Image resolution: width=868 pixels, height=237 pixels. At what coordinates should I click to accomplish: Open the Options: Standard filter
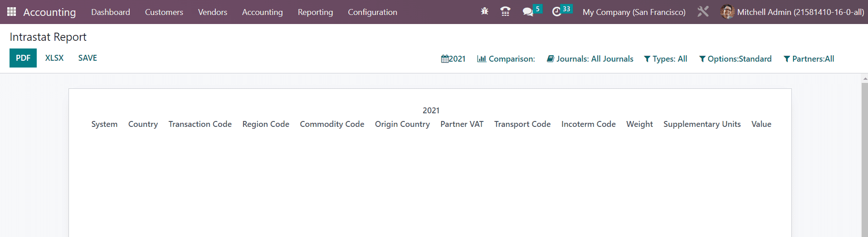click(x=735, y=59)
